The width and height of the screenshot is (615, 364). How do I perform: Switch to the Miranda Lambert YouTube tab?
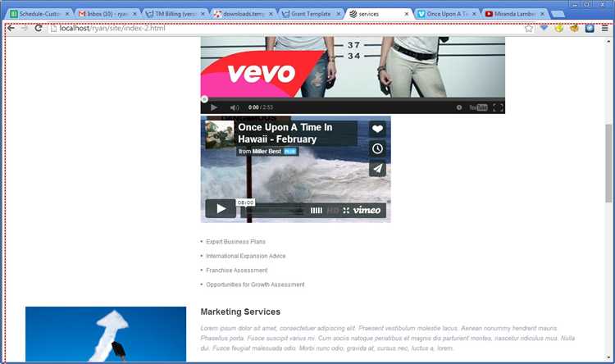(x=515, y=14)
